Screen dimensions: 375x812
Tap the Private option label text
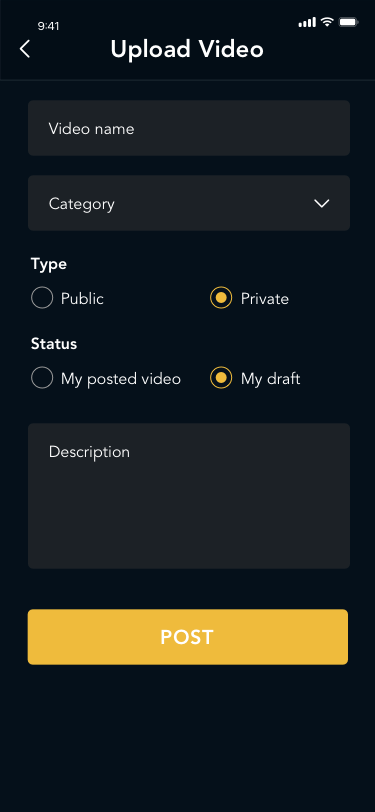(265, 299)
